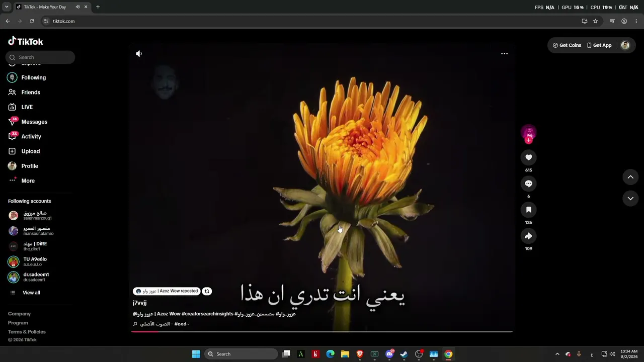Open Task View from the taskbar

pos(286,354)
